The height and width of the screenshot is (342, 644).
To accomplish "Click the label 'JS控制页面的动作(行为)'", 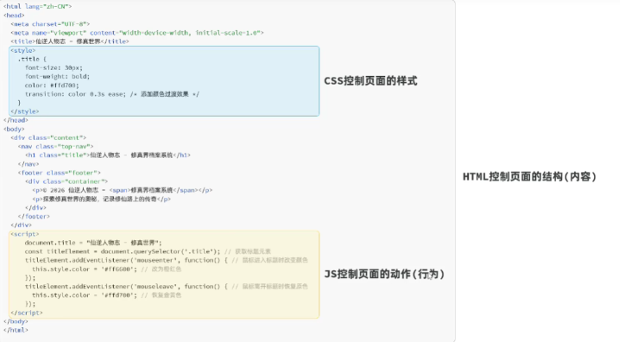I will (384, 274).
